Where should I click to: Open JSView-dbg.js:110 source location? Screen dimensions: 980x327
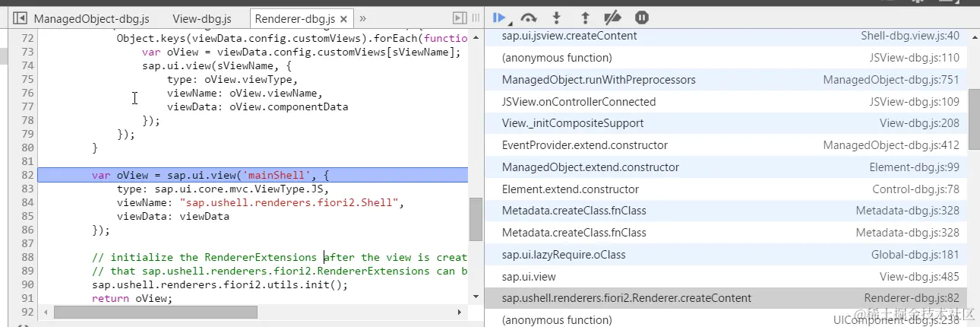coord(915,58)
